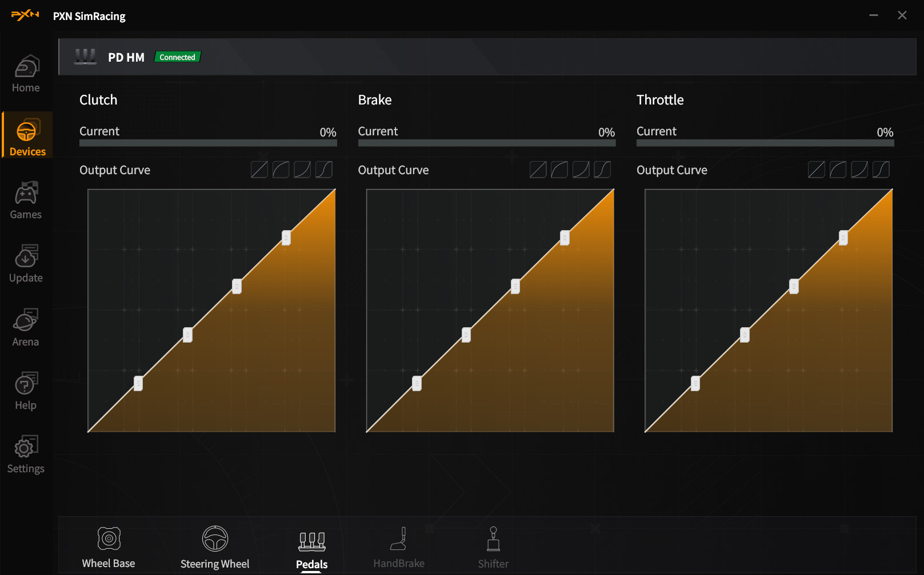Screen dimensions: 924x575
Task: Open the HandBrake tab
Action: coord(399,547)
